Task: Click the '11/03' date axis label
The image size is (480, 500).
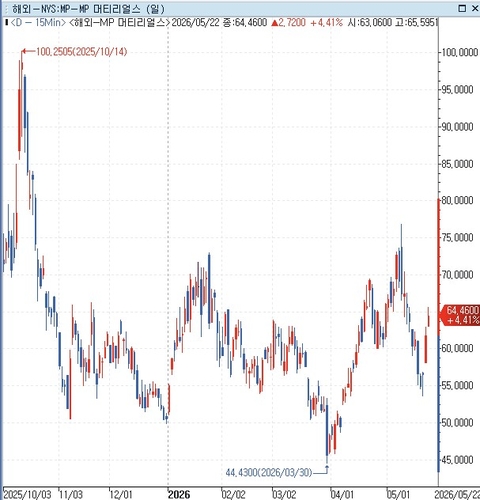Action: tap(71, 494)
